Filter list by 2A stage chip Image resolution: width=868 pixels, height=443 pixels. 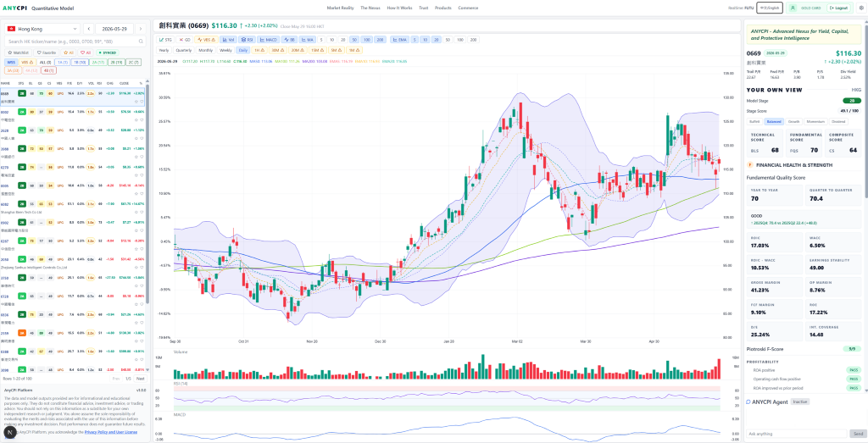pos(98,62)
